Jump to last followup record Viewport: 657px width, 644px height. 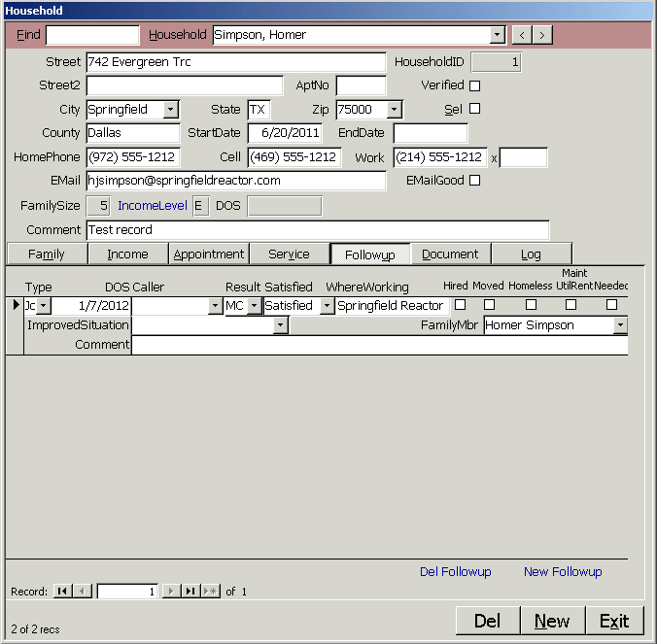tap(190, 591)
